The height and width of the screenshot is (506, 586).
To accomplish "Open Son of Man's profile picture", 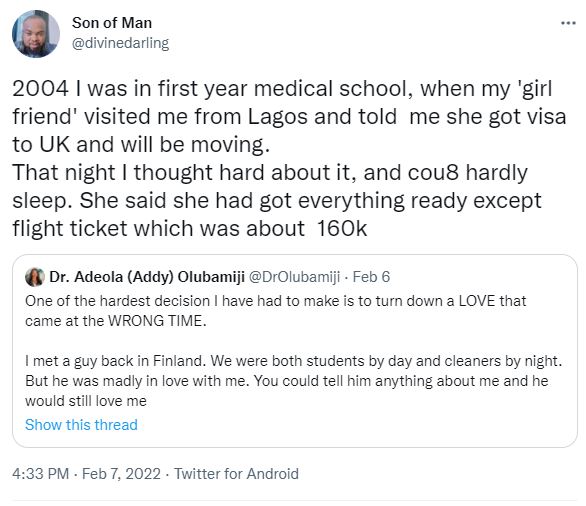I will [x=36, y=34].
